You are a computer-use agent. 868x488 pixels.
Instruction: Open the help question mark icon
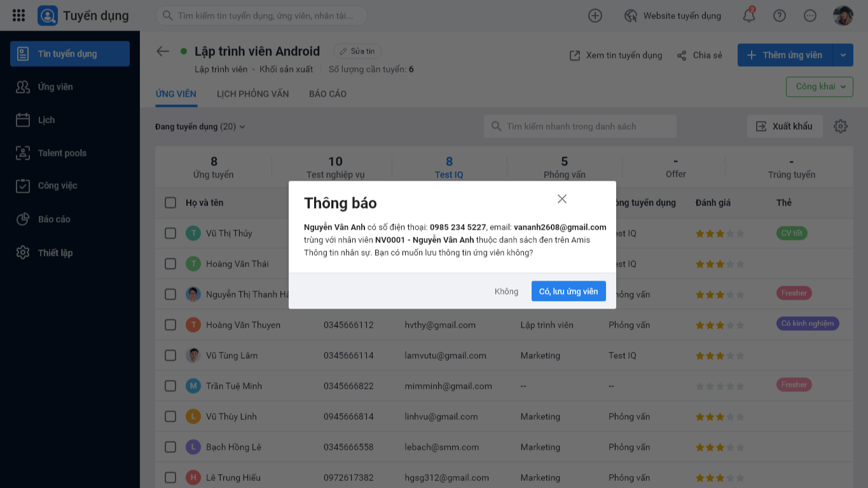780,16
